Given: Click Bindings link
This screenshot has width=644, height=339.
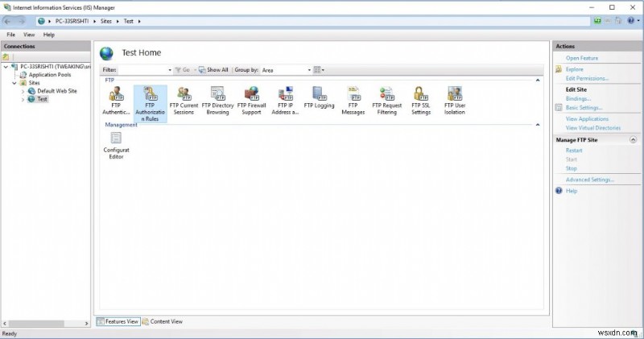Looking at the screenshot, I should [578, 98].
